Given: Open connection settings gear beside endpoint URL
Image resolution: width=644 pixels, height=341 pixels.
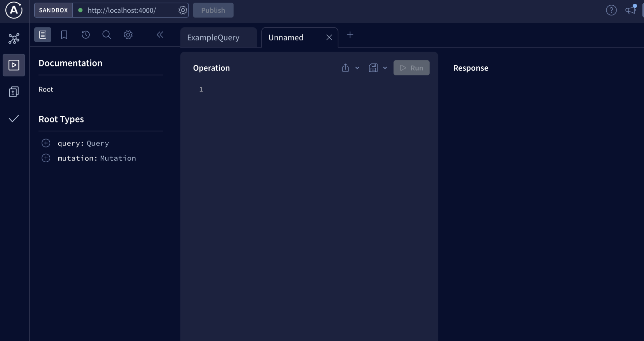Looking at the screenshot, I should pos(183,10).
